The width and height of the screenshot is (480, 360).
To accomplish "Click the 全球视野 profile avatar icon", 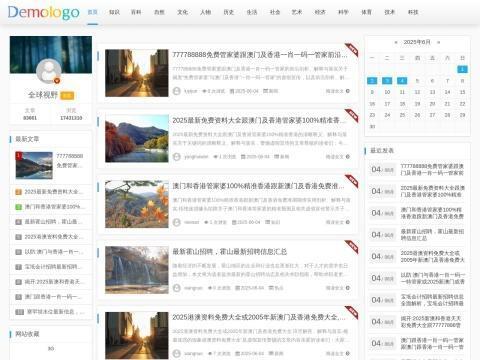I will click(x=49, y=71).
